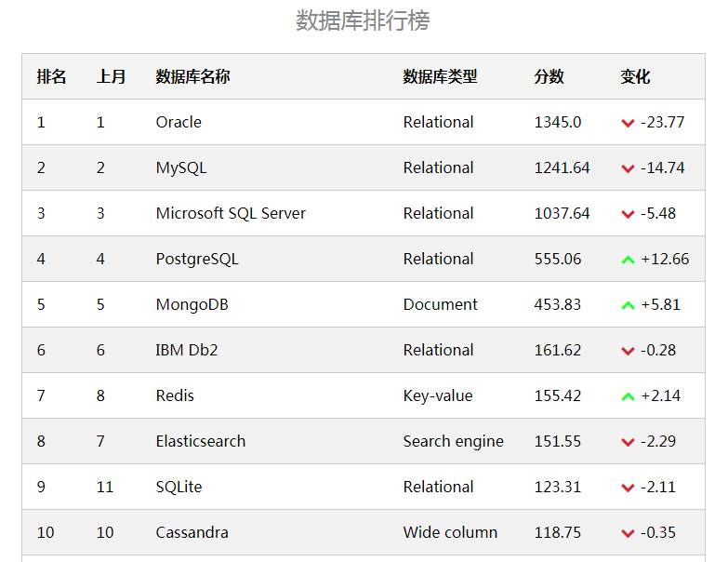Select the Elasticsearch database name

coord(201,441)
